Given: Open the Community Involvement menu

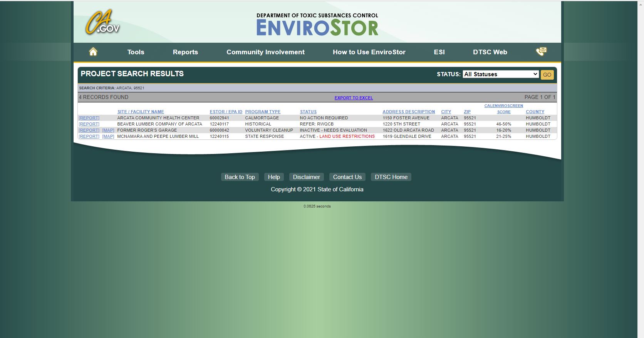Looking at the screenshot, I should point(265,52).
